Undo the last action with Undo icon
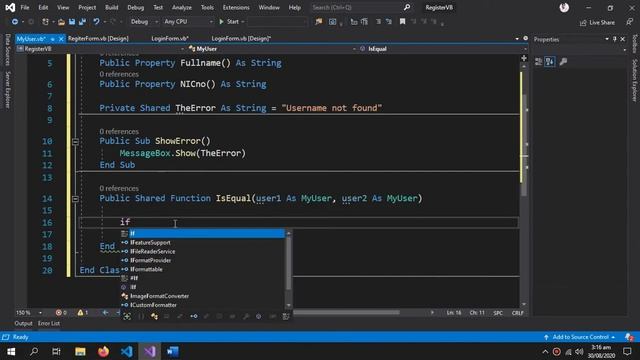640x360 pixels. pyautogui.click(x=96, y=22)
